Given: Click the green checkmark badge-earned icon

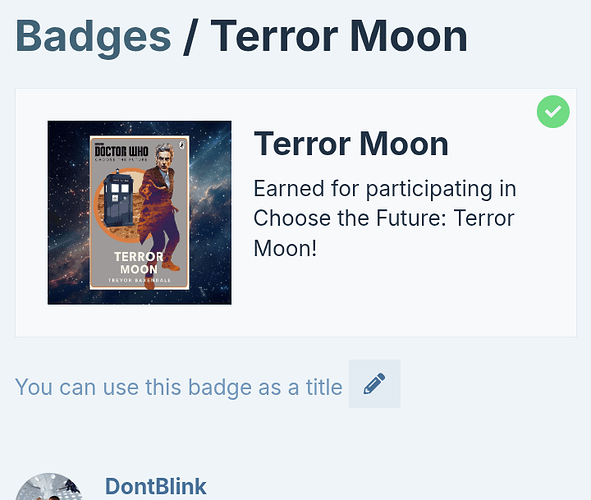Looking at the screenshot, I should point(553,112).
